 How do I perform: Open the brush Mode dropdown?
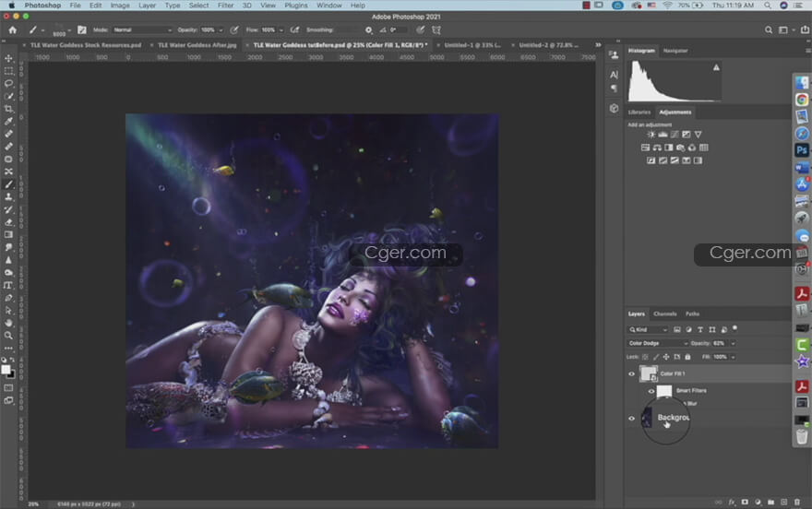point(142,30)
